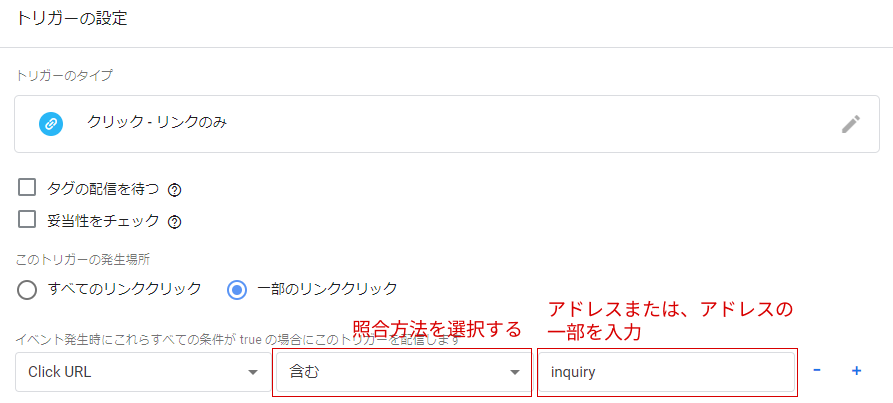Enable the 妥当性をチェック checkbox
Viewport: 893px width, 403px height.
[x=28, y=220]
